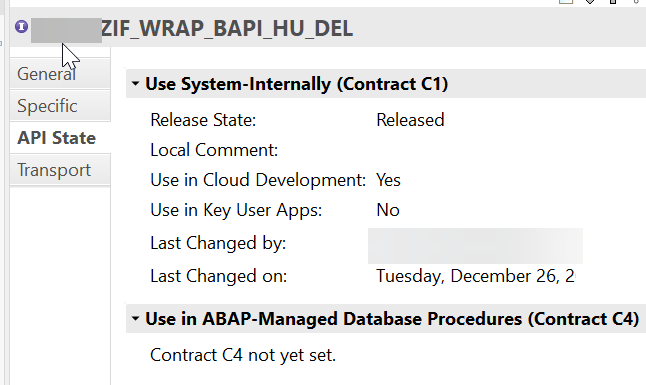Open the General tab
646x385 pixels.
coord(60,74)
